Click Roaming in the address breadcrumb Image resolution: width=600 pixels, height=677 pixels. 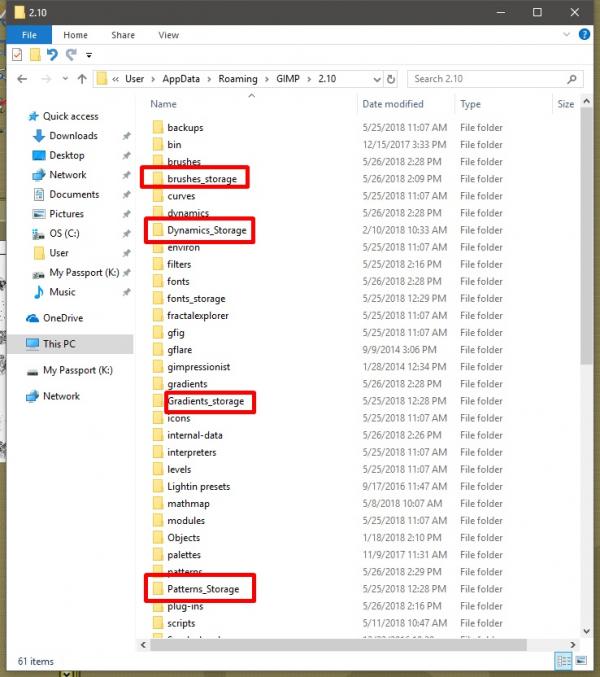coord(238,79)
